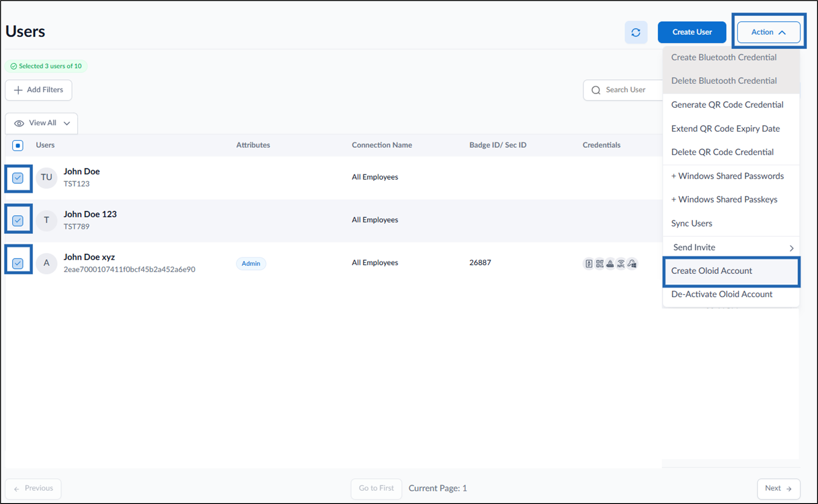Click the NFC credential icon
This screenshot has height=504, width=818.
click(x=621, y=264)
